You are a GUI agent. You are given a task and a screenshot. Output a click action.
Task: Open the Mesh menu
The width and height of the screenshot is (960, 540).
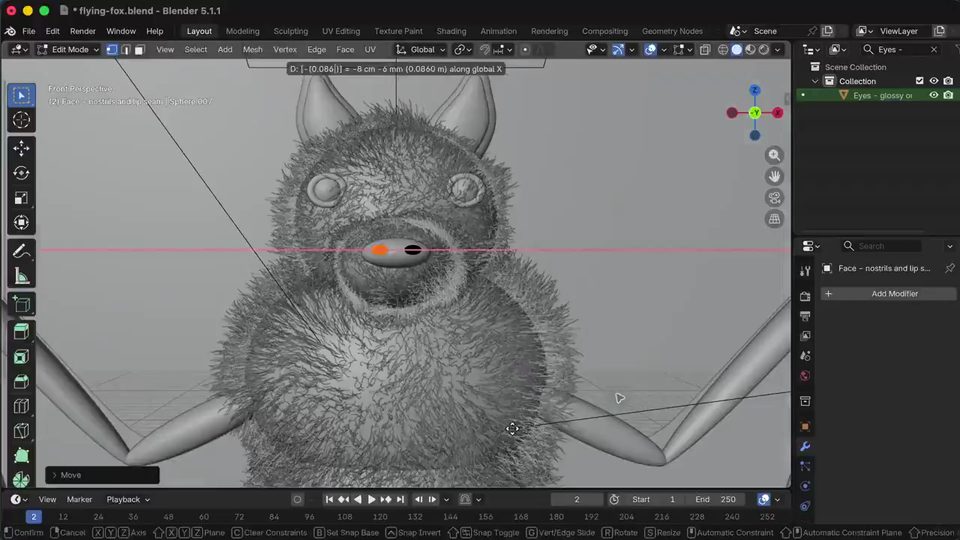click(252, 50)
